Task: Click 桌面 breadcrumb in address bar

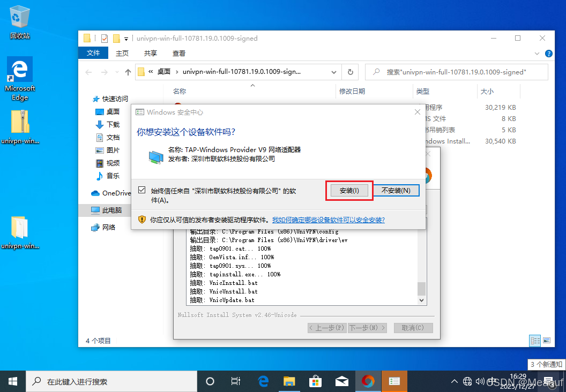Action: coord(164,71)
